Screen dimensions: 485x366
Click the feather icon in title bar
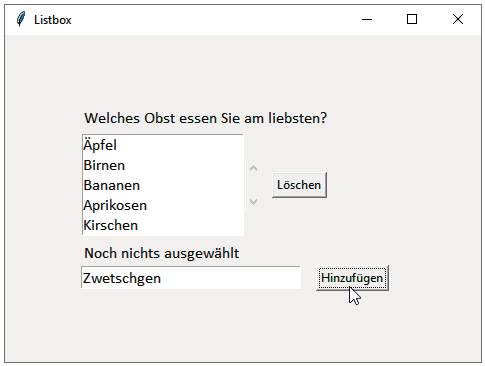coord(20,19)
